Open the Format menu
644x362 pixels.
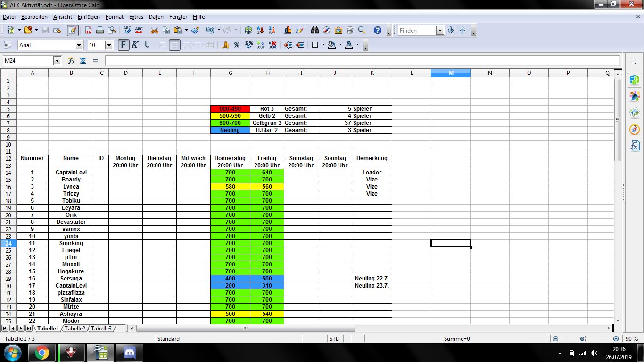114,16
